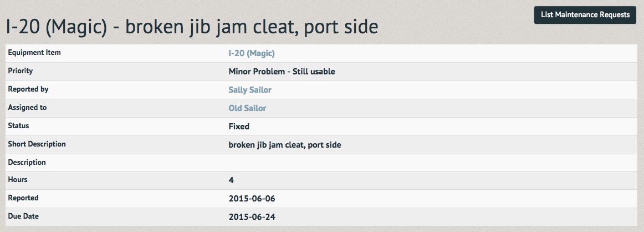Click the broken jib jam cleat description value
Image resolution: width=644 pixels, height=232 pixels.
285,145
